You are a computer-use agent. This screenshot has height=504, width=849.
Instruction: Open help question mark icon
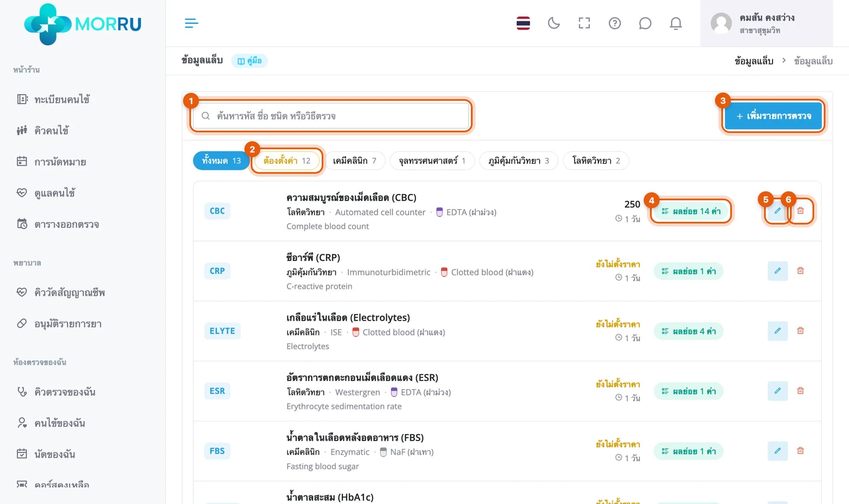click(x=615, y=23)
